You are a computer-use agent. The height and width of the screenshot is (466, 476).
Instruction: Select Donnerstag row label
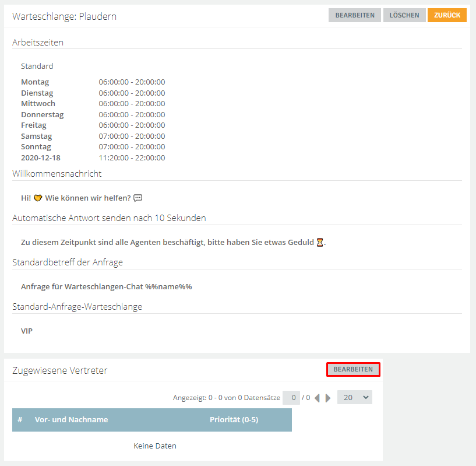pos(42,114)
